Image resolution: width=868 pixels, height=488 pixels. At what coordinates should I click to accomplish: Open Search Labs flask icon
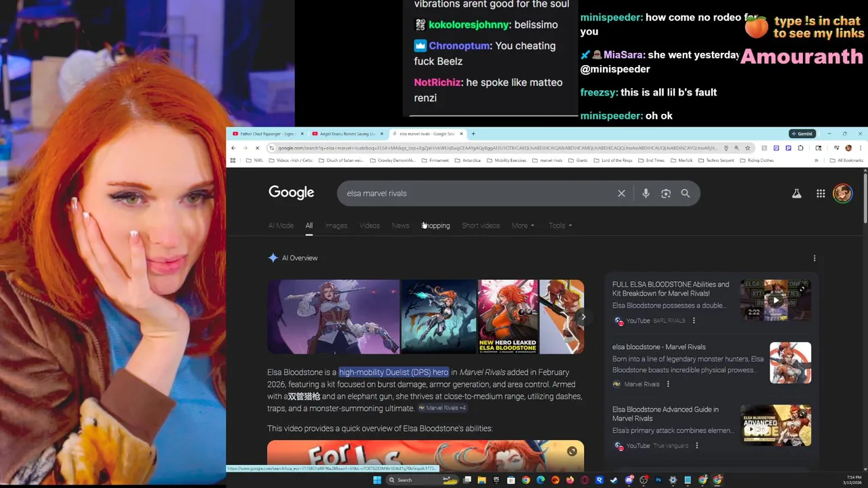point(797,193)
